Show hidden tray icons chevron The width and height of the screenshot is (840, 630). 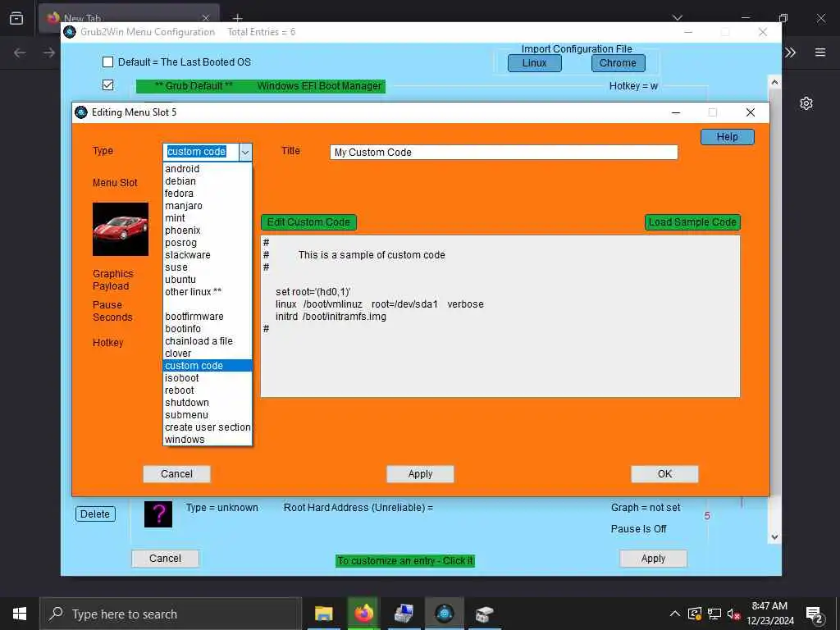(675, 614)
